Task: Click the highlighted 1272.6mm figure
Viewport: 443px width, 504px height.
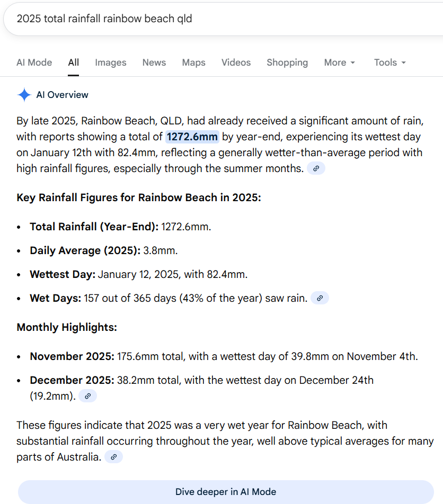Action: click(192, 137)
